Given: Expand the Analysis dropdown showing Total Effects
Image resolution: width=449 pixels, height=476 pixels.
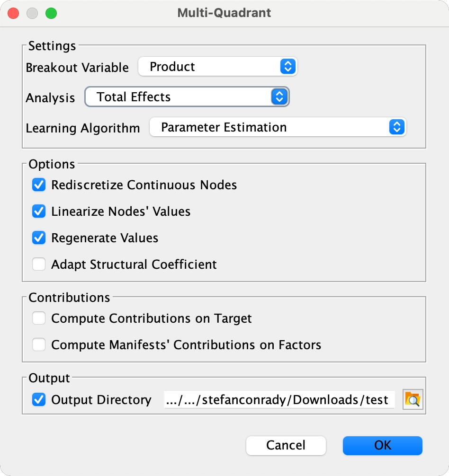Looking at the screenshot, I should coord(187,97).
